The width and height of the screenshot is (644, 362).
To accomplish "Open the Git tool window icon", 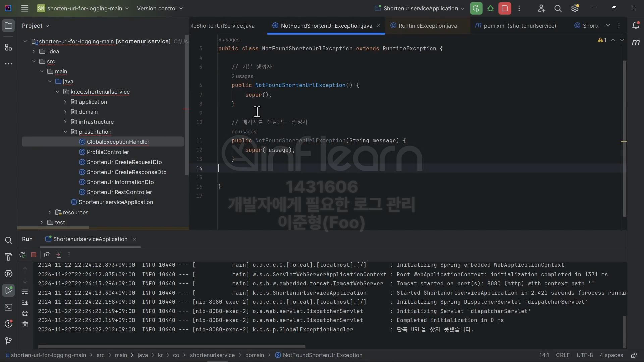I will 8,341.
